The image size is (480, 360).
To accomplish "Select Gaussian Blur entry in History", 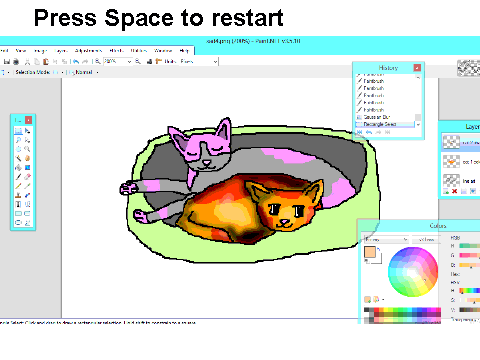I will click(x=385, y=117).
